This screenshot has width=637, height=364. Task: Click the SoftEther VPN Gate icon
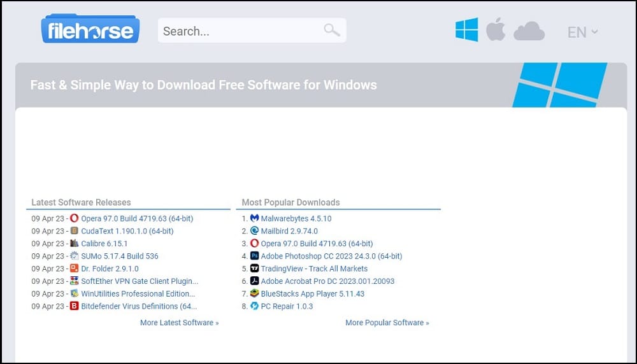tap(74, 281)
